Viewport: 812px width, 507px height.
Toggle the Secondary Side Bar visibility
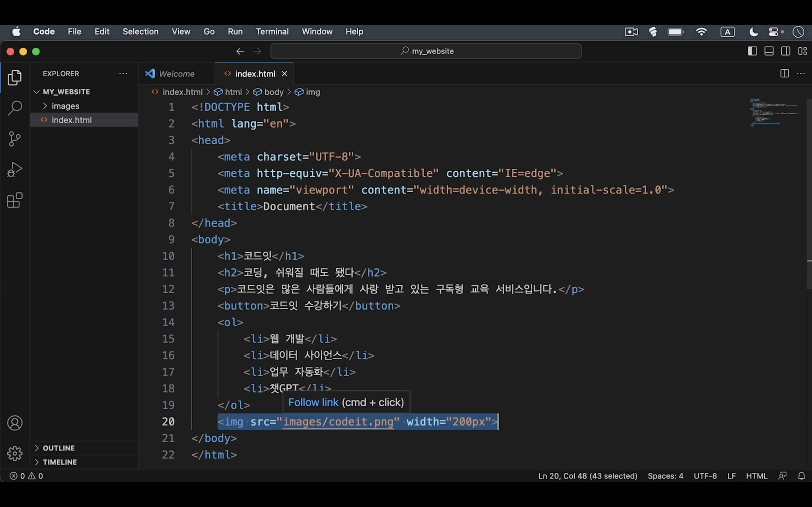click(785, 51)
